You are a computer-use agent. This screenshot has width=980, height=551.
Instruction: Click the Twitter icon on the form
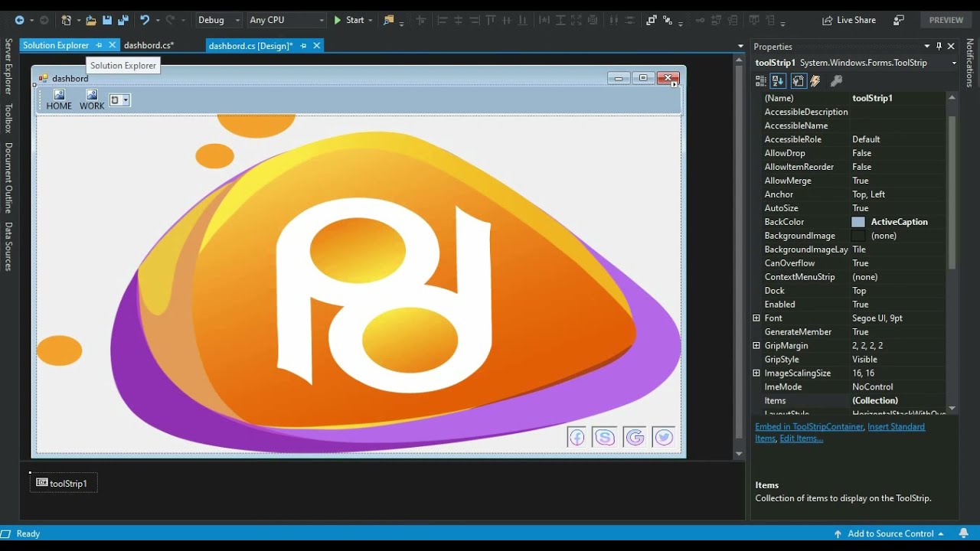pos(663,437)
